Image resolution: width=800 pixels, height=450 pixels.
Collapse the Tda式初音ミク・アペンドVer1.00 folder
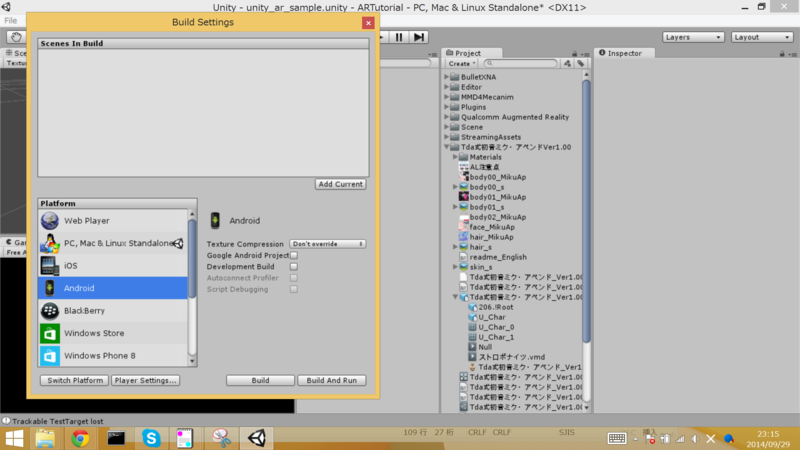446,147
